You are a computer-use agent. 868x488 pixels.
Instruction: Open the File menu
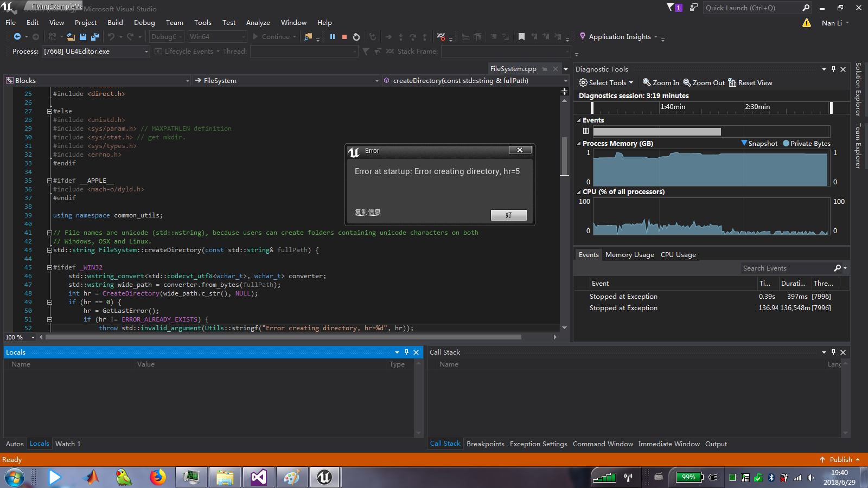10,22
